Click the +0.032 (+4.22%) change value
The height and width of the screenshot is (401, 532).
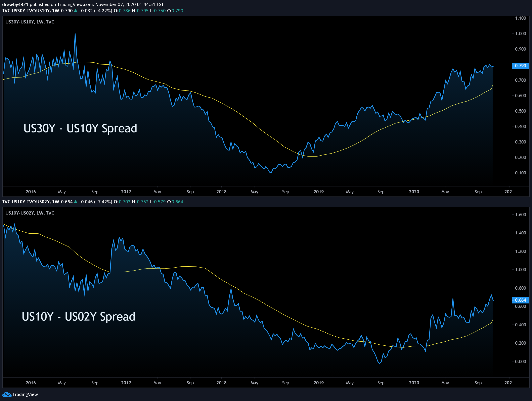[95, 11]
